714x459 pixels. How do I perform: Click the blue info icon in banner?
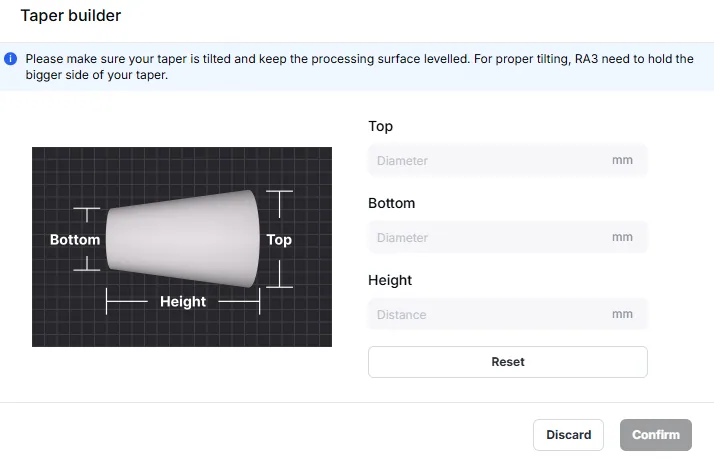click(10, 59)
